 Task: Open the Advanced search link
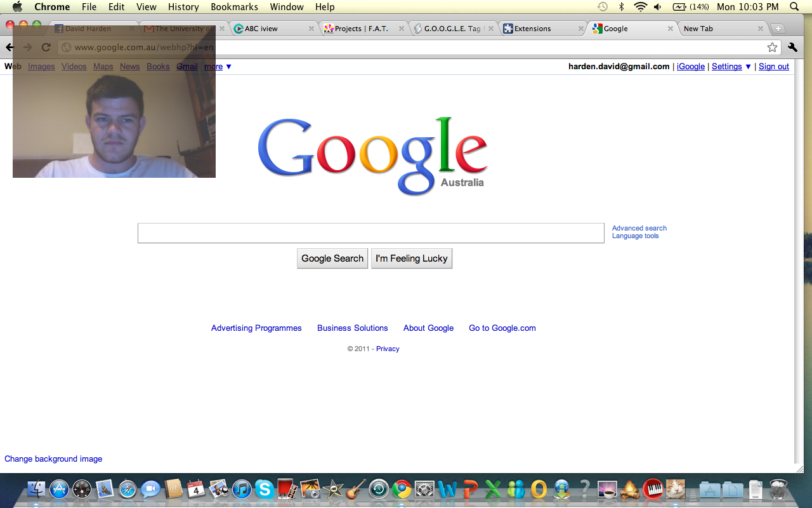click(x=639, y=228)
